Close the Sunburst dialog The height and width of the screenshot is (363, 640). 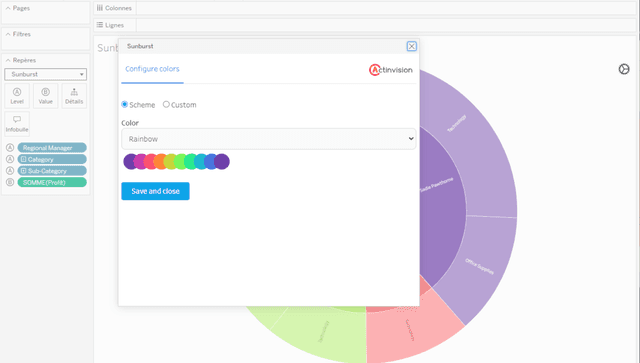411,46
